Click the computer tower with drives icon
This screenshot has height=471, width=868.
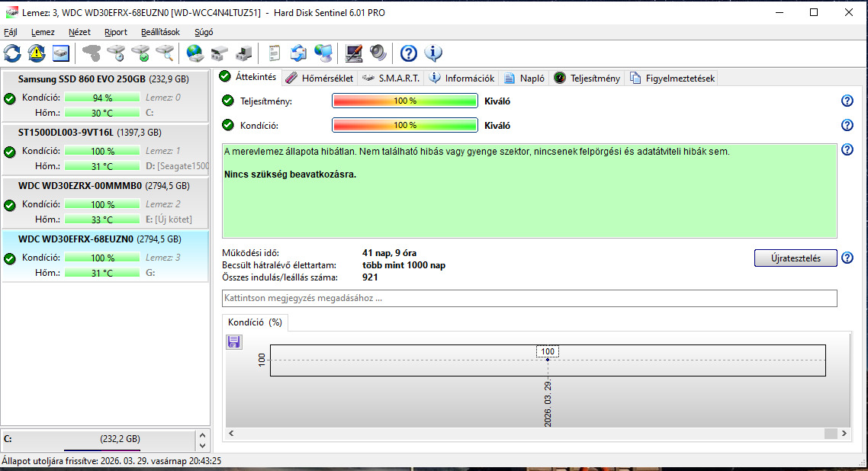point(243,53)
